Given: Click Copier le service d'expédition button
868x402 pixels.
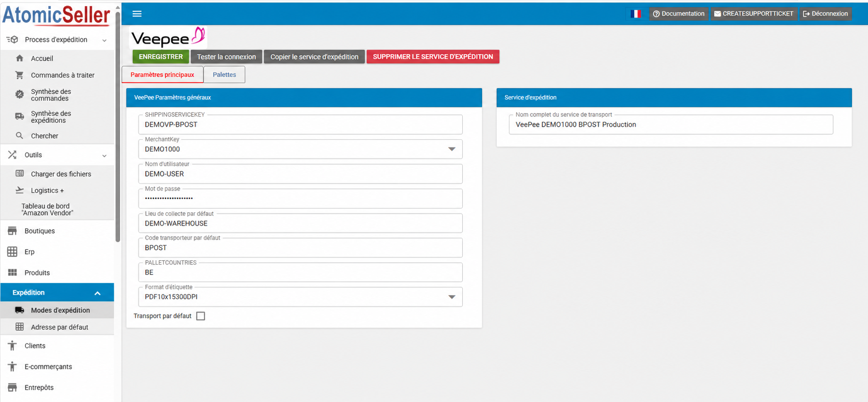Looking at the screenshot, I should [x=314, y=56].
